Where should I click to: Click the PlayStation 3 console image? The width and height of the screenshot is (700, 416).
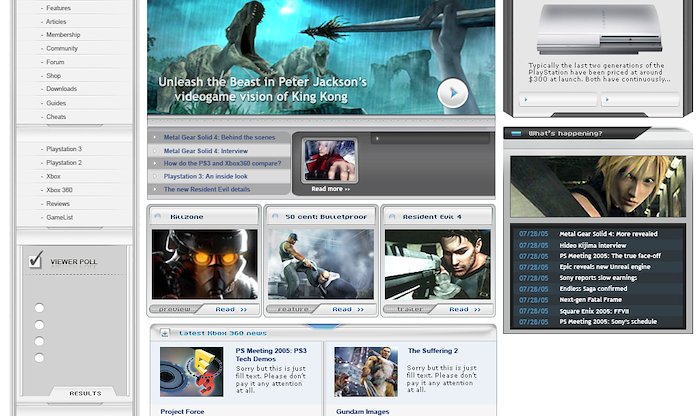click(x=600, y=29)
